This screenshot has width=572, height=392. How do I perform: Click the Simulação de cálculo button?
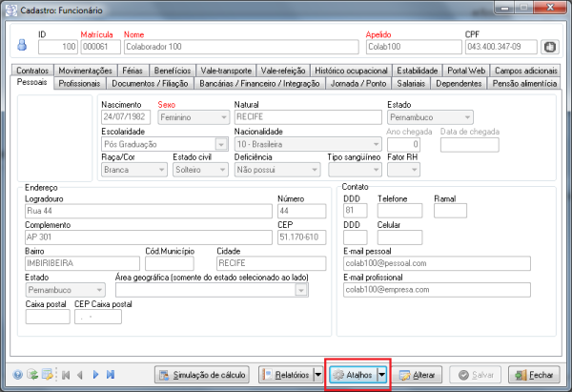coord(199,375)
